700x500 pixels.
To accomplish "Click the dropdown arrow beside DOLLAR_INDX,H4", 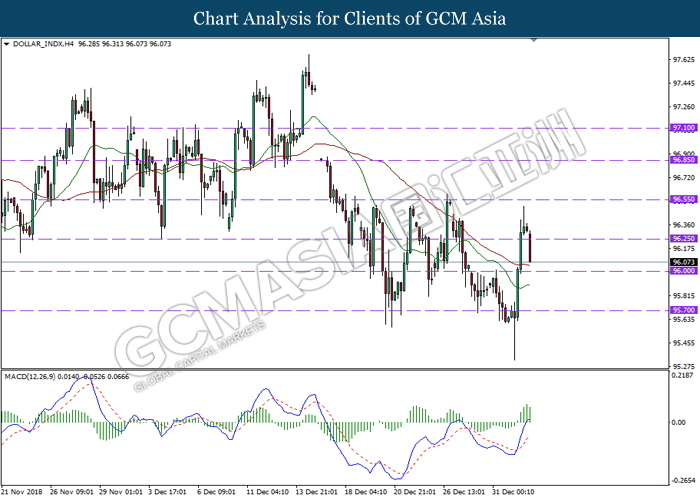I will pyautogui.click(x=6, y=44).
